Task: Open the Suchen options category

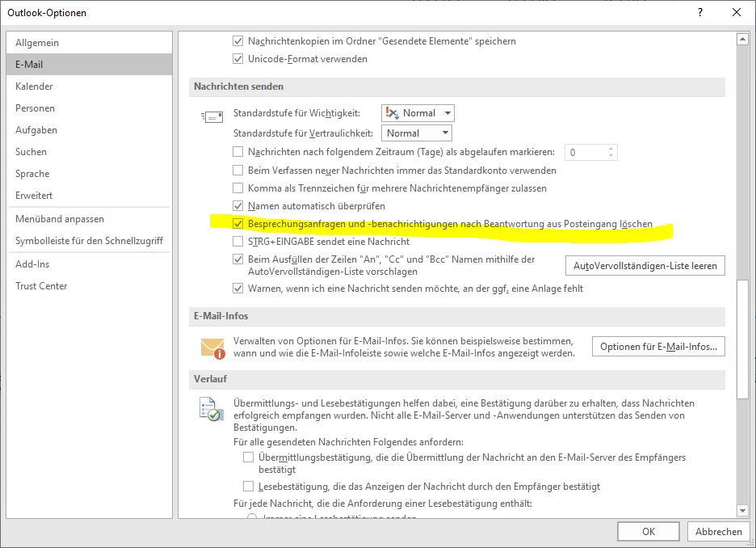Action: [x=89, y=151]
